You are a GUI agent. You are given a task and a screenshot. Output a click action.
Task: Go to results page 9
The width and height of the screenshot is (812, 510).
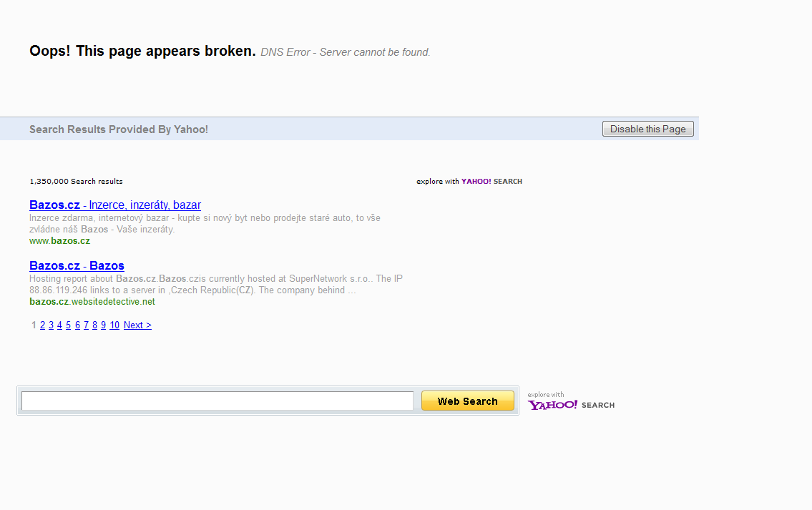pyautogui.click(x=104, y=325)
